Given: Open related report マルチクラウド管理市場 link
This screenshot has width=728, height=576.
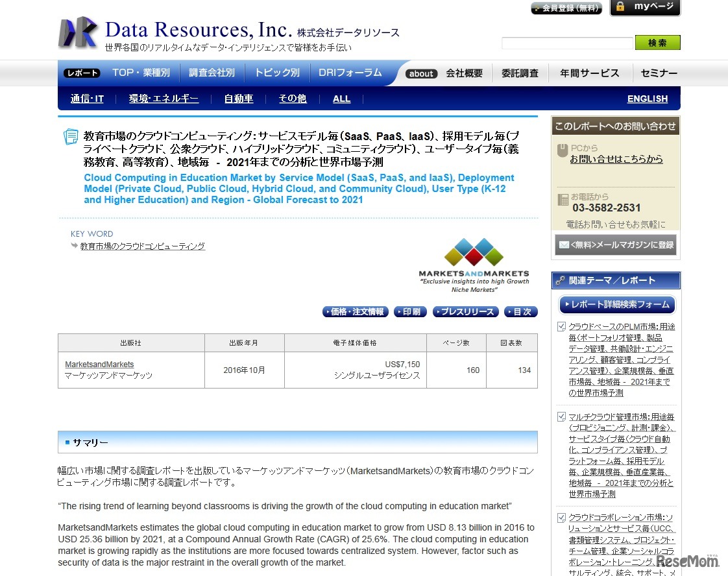Looking at the screenshot, I should (622, 455).
